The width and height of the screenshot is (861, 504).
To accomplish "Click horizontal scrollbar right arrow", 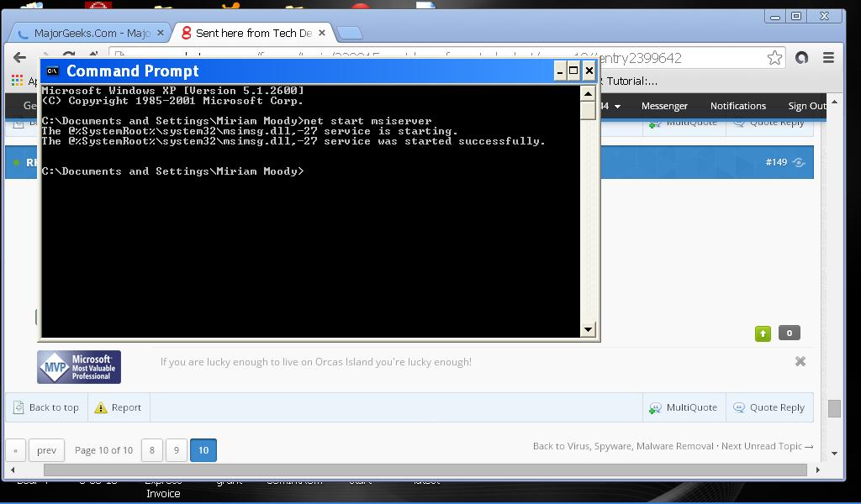I will click(x=817, y=470).
